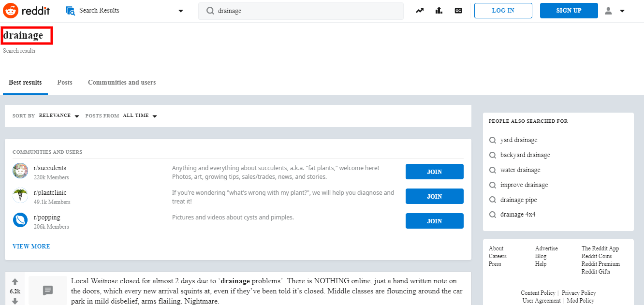Open the Mod Policy link

580,301
